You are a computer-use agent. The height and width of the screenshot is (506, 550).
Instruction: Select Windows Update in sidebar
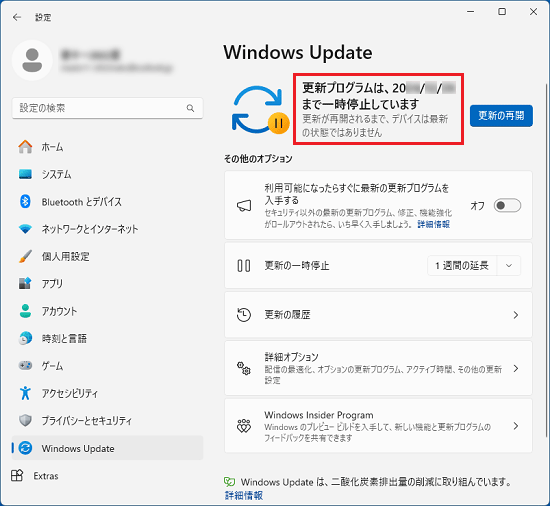107,448
